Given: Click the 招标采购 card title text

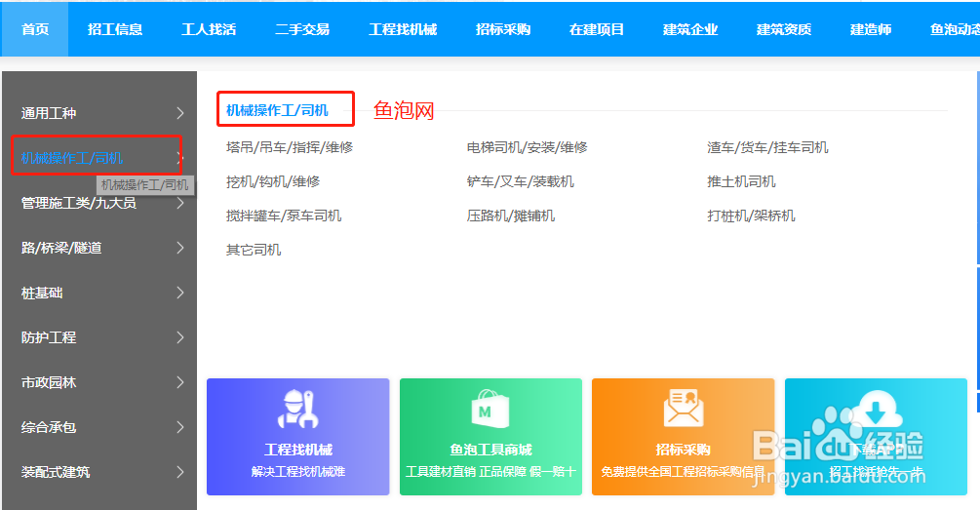Looking at the screenshot, I should click(x=684, y=450).
